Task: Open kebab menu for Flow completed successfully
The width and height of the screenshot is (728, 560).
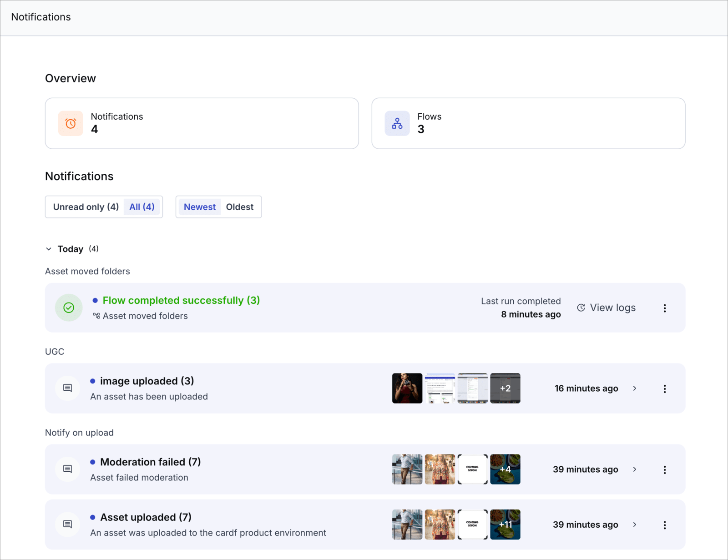Action: (x=665, y=308)
